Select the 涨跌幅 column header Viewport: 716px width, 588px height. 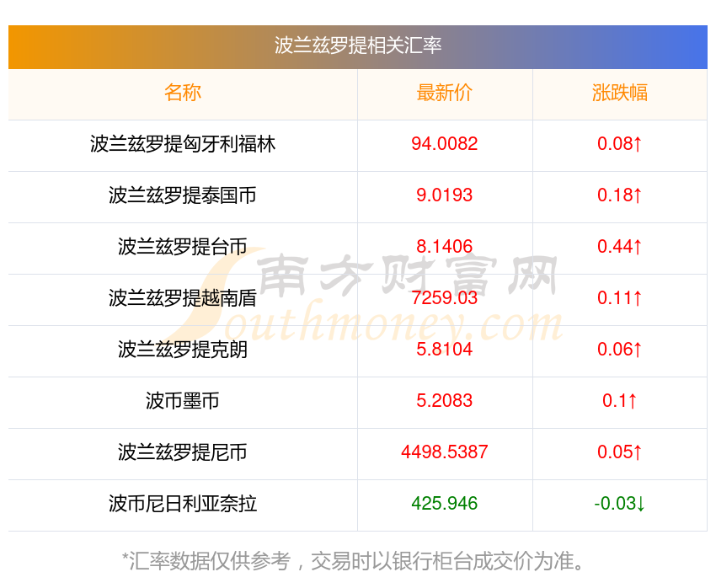pyautogui.click(x=620, y=93)
